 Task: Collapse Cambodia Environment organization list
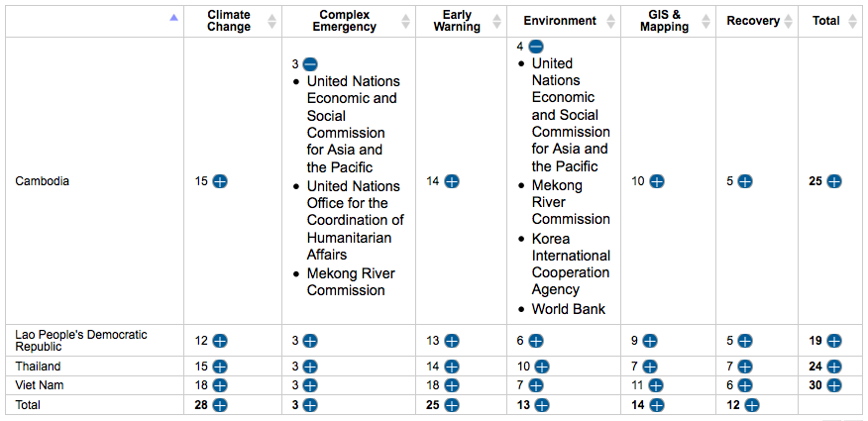[x=535, y=47]
